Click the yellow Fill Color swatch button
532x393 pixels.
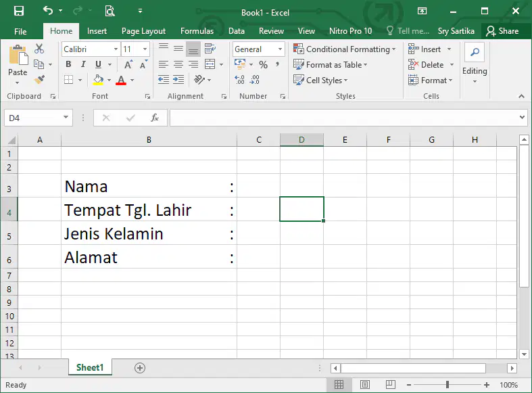[98, 80]
